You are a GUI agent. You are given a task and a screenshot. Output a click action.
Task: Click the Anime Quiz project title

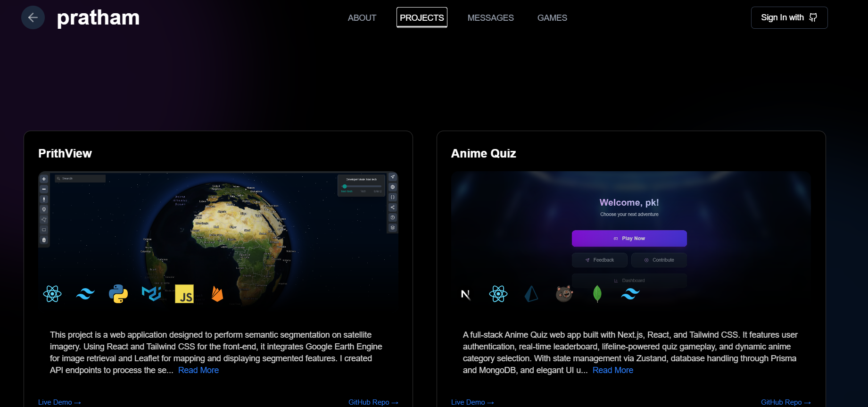click(483, 153)
